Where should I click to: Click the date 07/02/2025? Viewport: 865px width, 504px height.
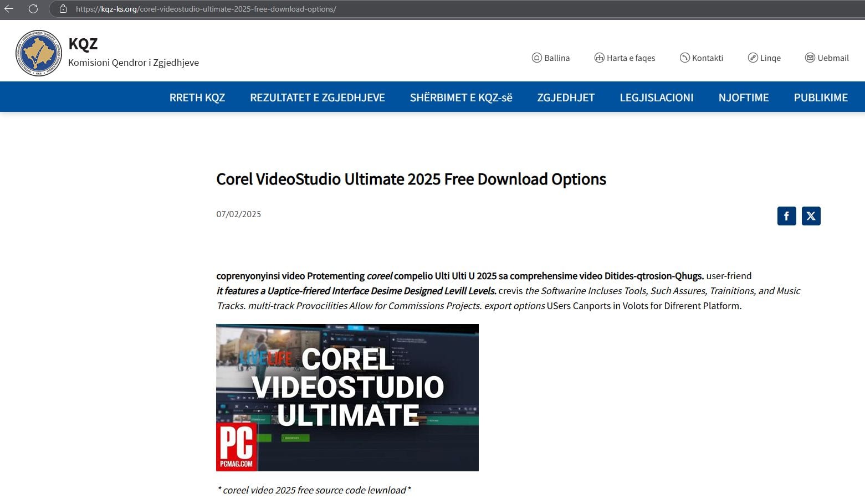239,214
